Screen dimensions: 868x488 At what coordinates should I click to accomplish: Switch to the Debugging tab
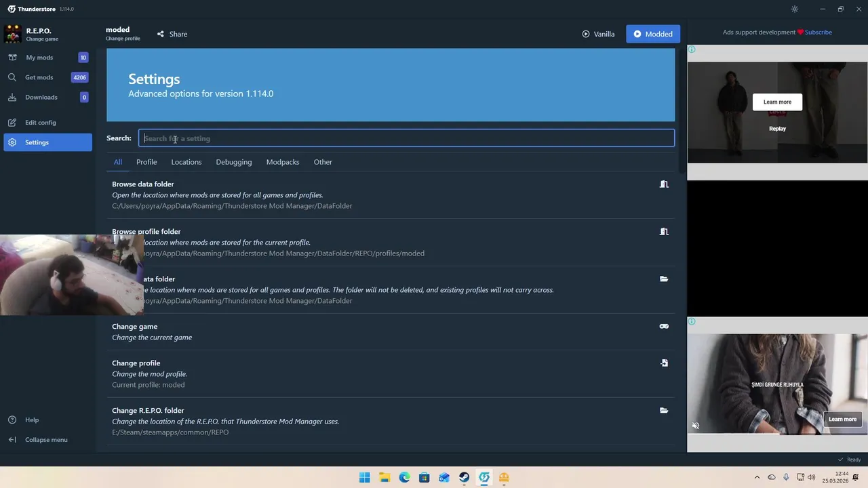(x=234, y=162)
